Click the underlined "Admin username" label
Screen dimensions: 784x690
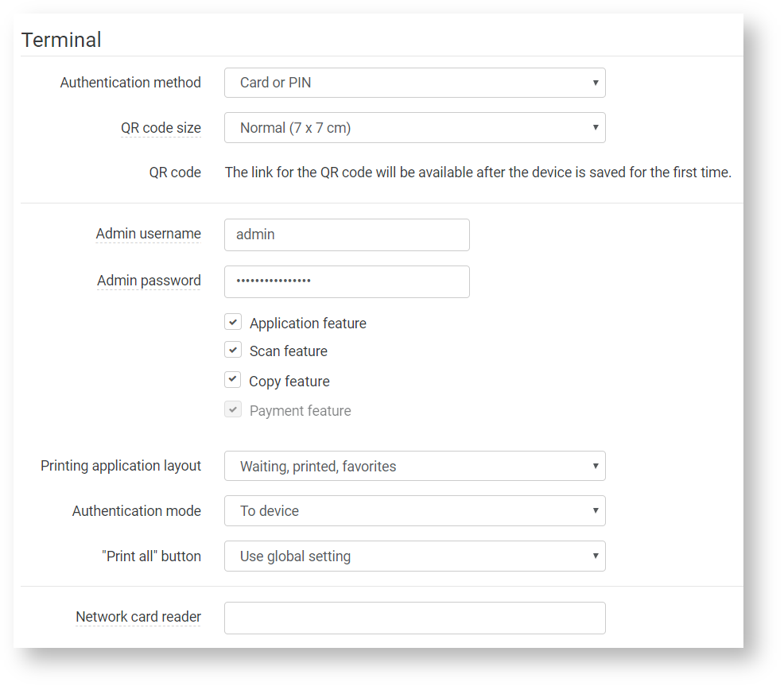click(x=148, y=234)
